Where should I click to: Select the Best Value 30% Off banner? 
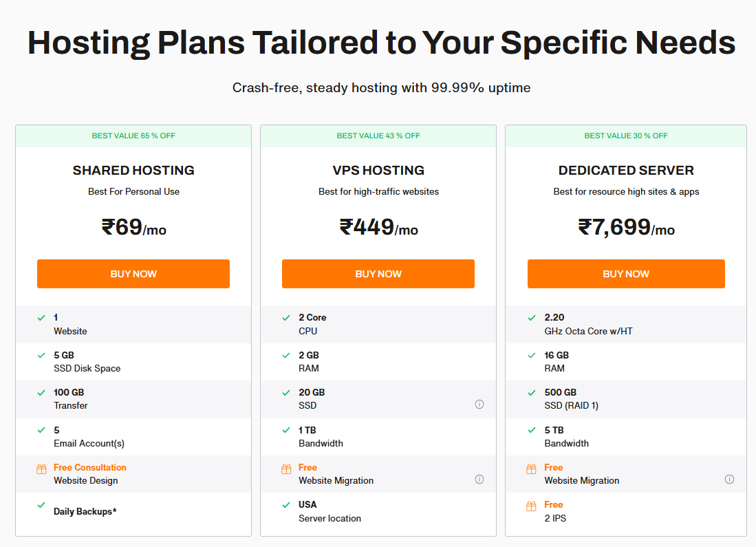626,136
